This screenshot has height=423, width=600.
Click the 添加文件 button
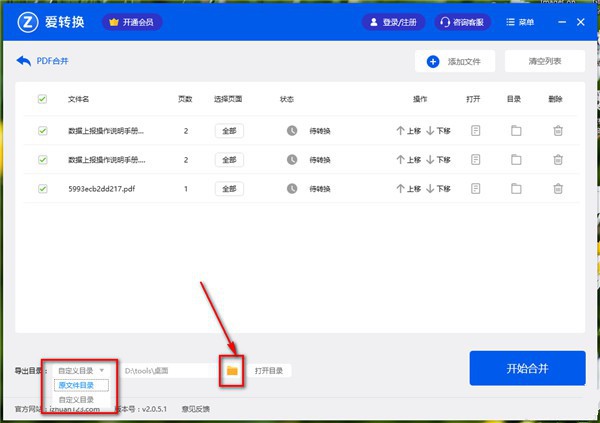tap(455, 61)
